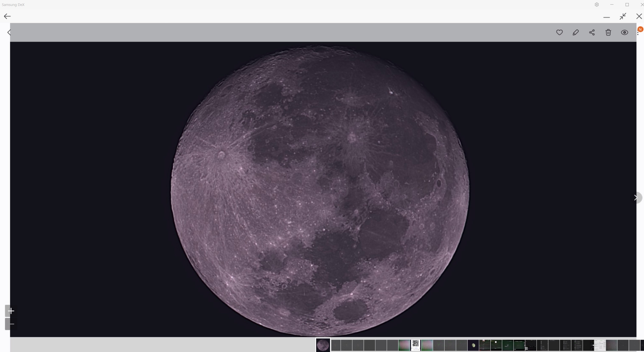This screenshot has width=644, height=352.
Task: Zoom out with minus button
Action: [x=11, y=324]
